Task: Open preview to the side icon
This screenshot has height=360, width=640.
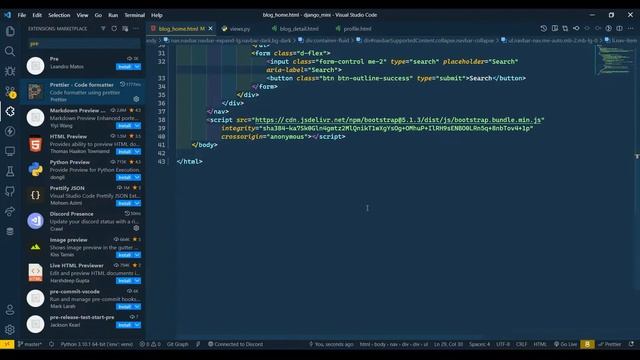Action: [x=555, y=29]
